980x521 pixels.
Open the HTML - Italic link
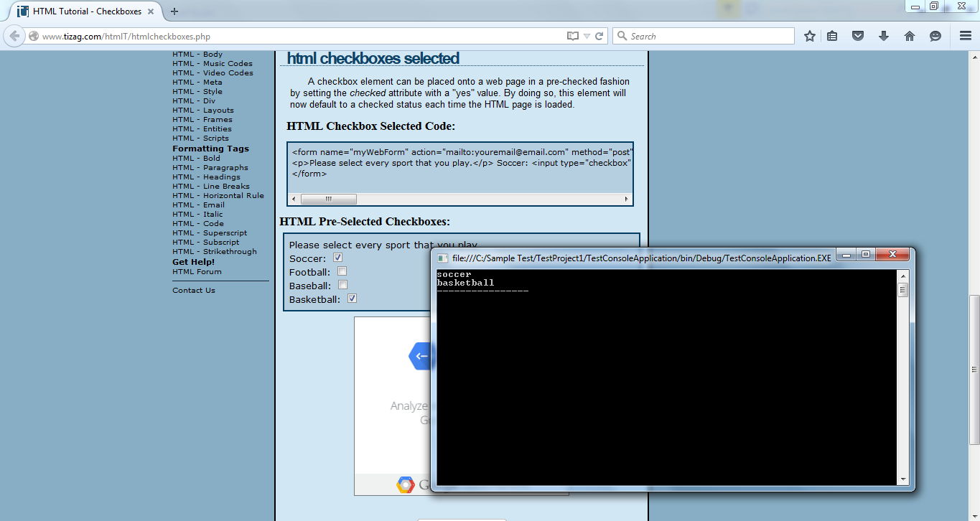(x=197, y=214)
